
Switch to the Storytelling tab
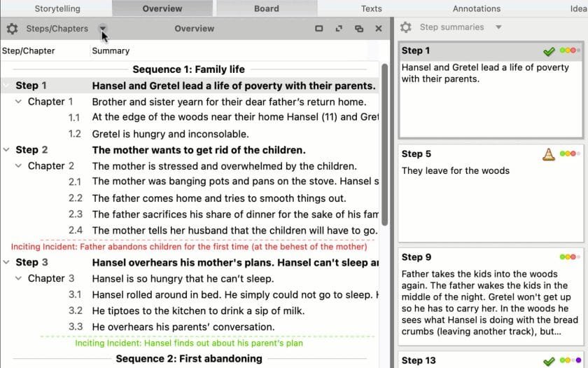(x=57, y=8)
